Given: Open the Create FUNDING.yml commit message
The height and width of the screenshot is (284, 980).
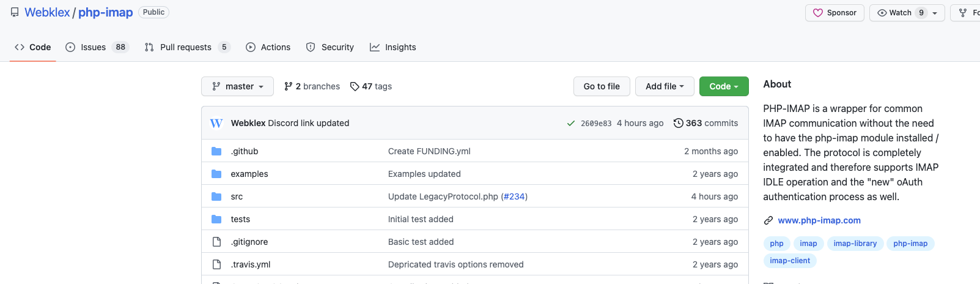Looking at the screenshot, I should coord(429,151).
